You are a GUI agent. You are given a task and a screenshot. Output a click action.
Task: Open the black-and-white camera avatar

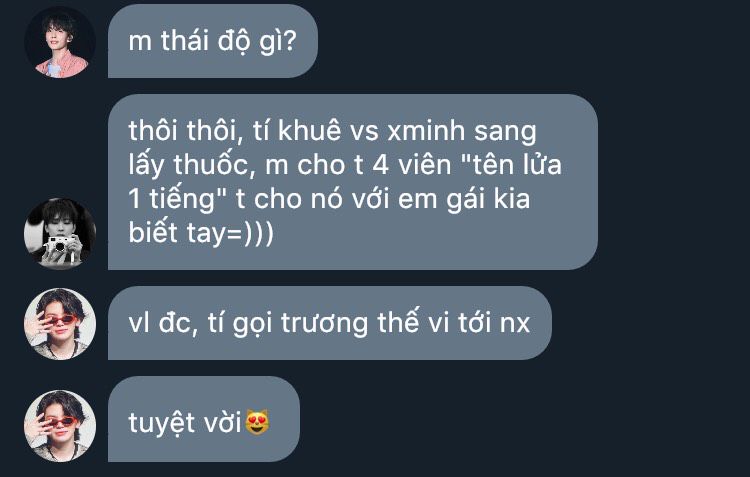pyautogui.click(x=60, y=233)
